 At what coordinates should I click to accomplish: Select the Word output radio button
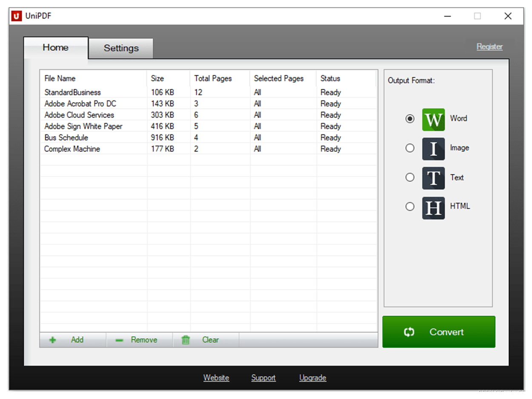(409, 119)
